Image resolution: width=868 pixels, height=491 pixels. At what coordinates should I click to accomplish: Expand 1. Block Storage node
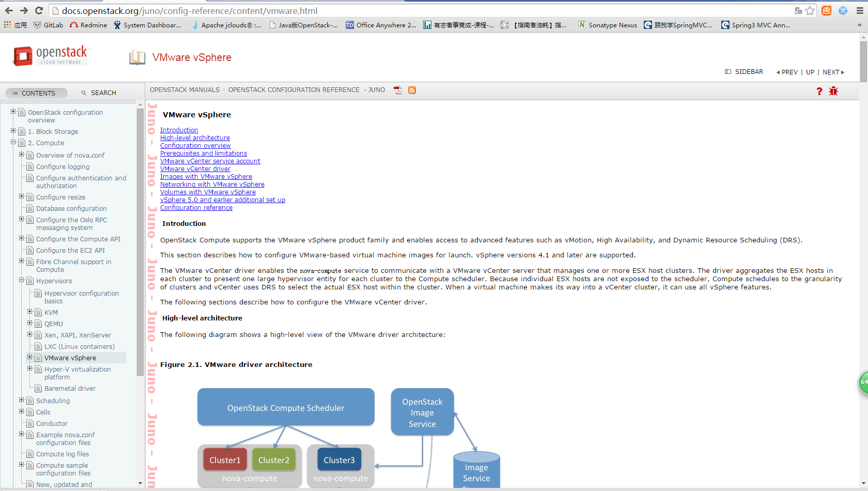[x=13, y=130]
